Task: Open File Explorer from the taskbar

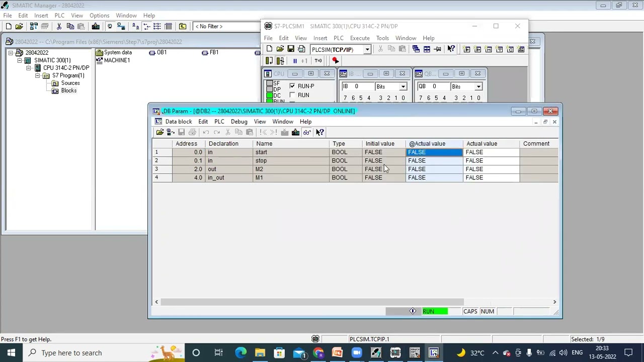Action: click(260, 352)
